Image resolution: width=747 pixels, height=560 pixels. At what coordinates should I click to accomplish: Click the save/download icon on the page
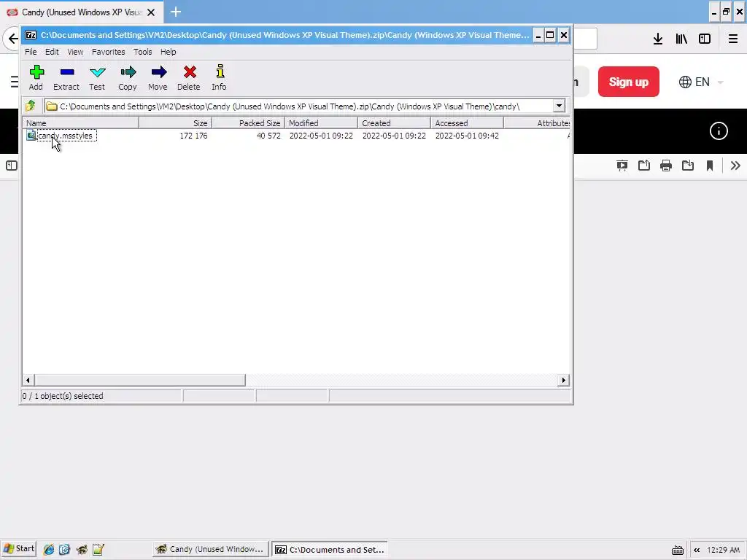point(688,166)
